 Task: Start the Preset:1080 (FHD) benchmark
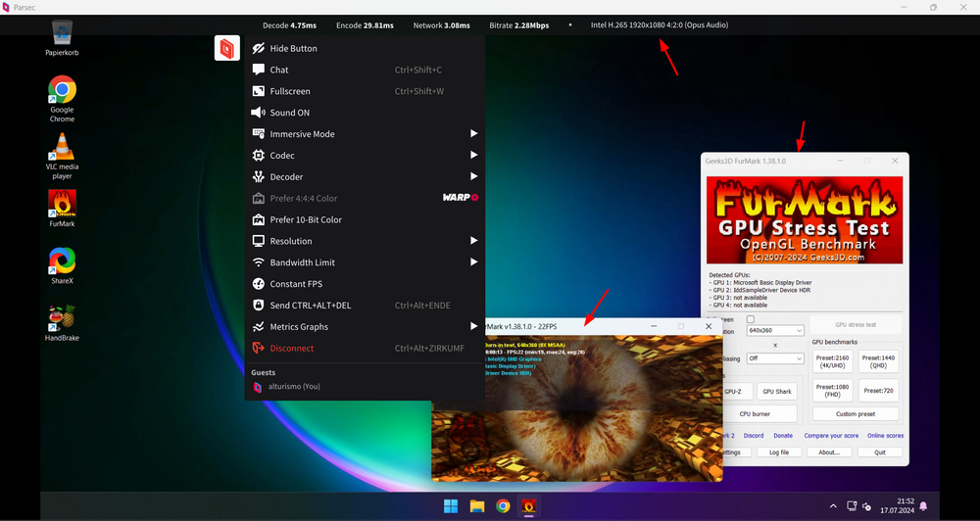click(x=832, y=391)
